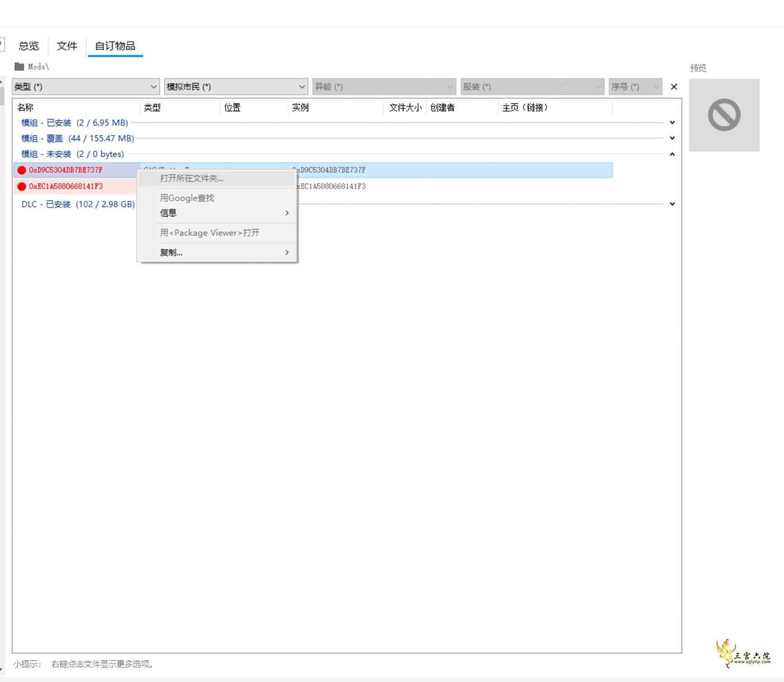Click the 模组 - 未安装 (2 / 0 bytes) group label
Screen dimensions: 784x682
pyautogui.click(x=73, y=154)
